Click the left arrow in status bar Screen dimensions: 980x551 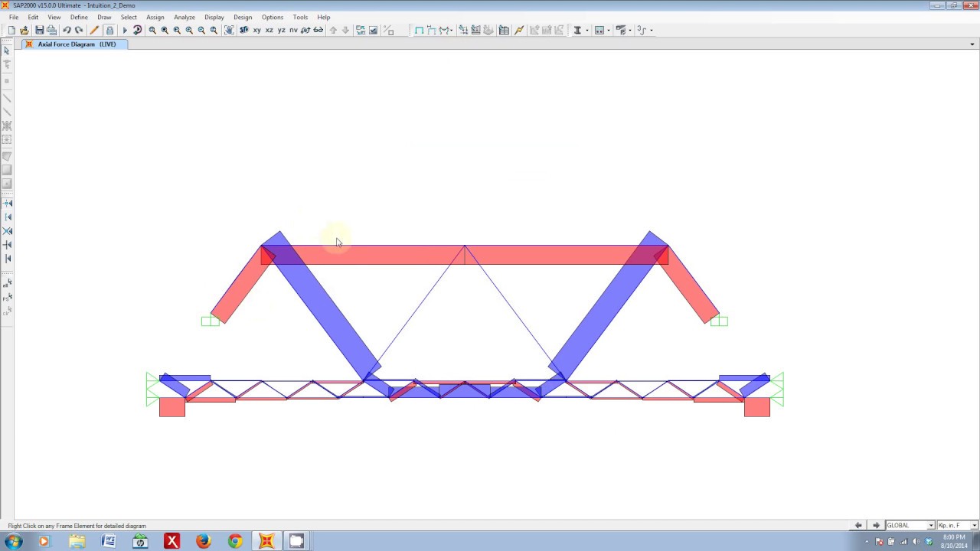(x=858, y=526)
